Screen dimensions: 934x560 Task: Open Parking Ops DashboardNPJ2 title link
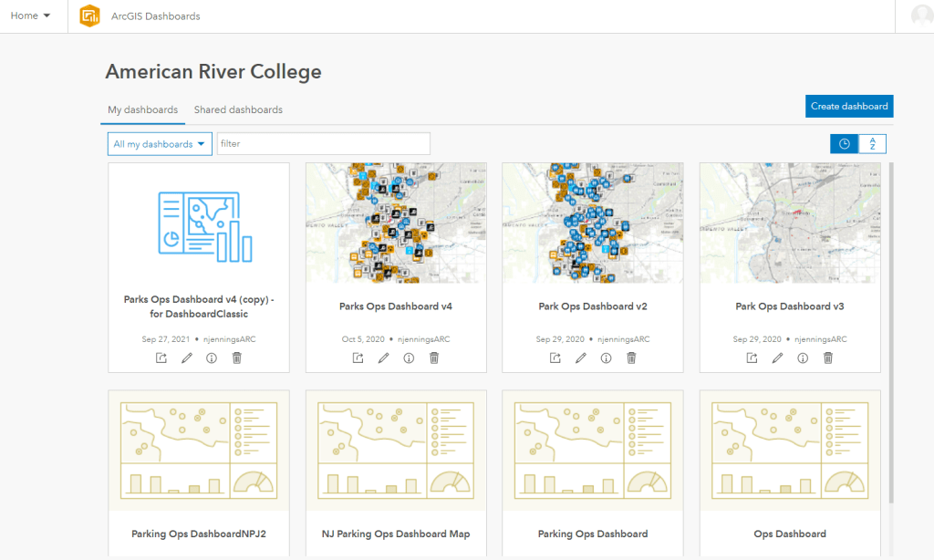pos(198,534)
